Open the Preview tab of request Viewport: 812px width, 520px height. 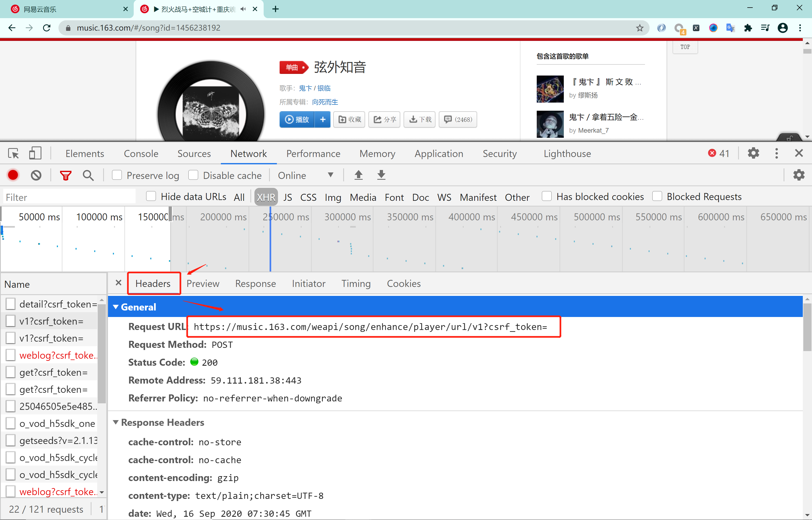(202, 283)
